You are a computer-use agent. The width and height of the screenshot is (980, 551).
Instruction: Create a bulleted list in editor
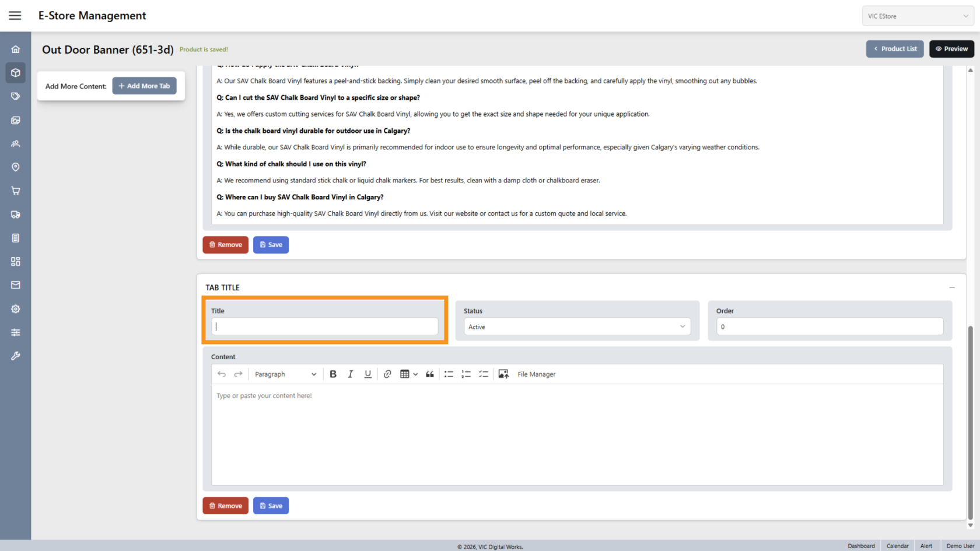click(449, 374)
